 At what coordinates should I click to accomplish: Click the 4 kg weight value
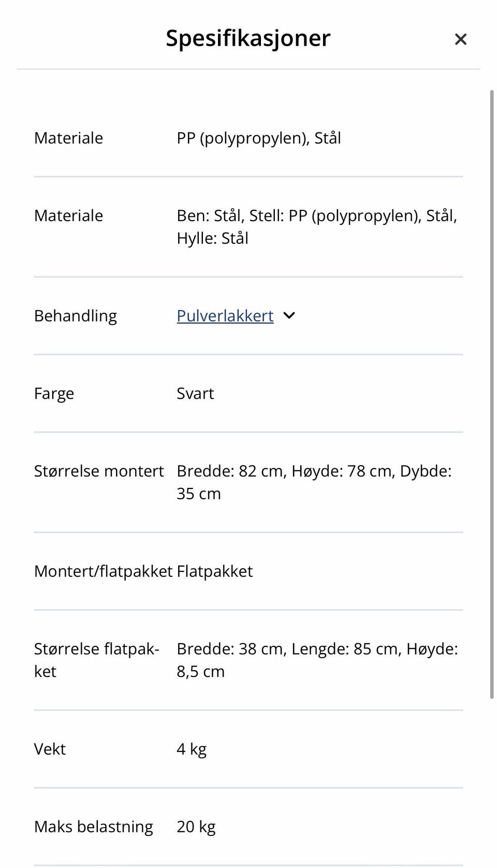click(x=192, y=749)
